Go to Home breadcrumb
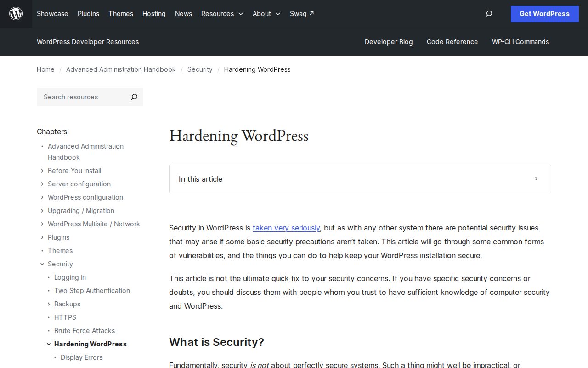 pos(45,69)
